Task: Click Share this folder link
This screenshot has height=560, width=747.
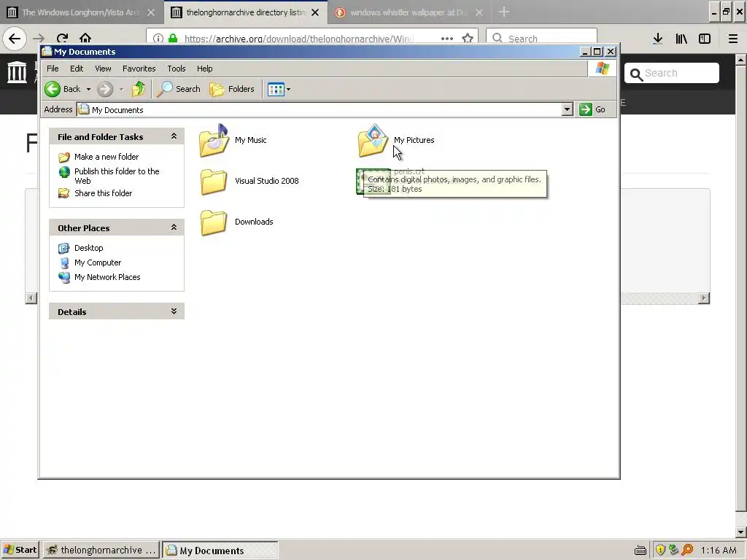Action: click(x=104, y=192)
